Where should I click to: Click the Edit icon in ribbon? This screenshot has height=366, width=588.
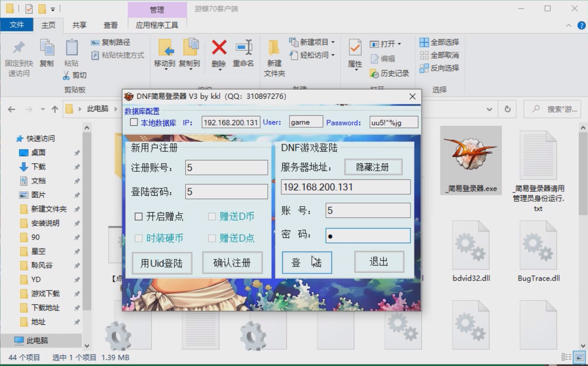pyautogui.click(x=382, y=59)
